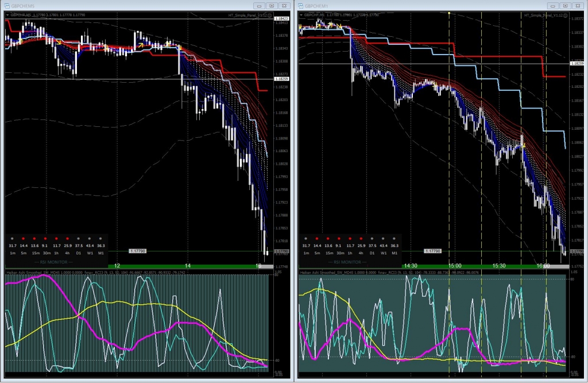The height and width of the screenshot is (383, 588).
Task: Click the 1.17790 price label on M5 chart
Action: [138, 251]
